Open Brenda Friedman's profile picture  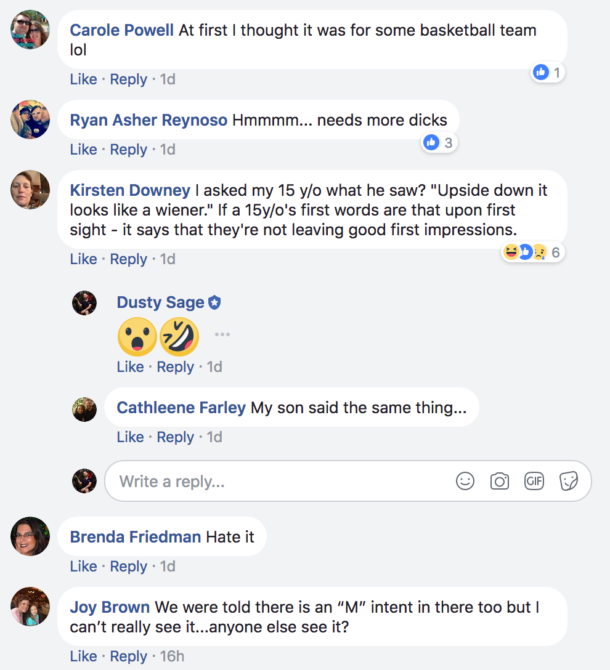[x=30, y=536]
